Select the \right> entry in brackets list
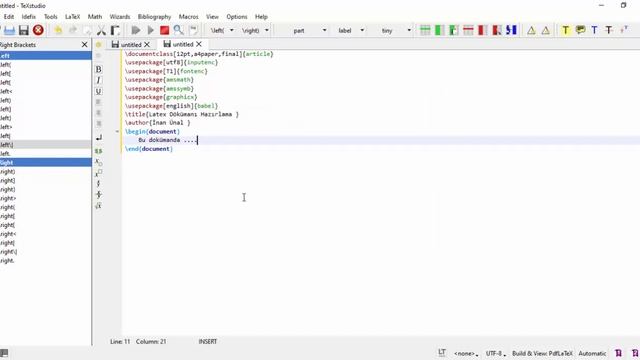Screen dimensions: 640x360 click(x=46, y=198)
